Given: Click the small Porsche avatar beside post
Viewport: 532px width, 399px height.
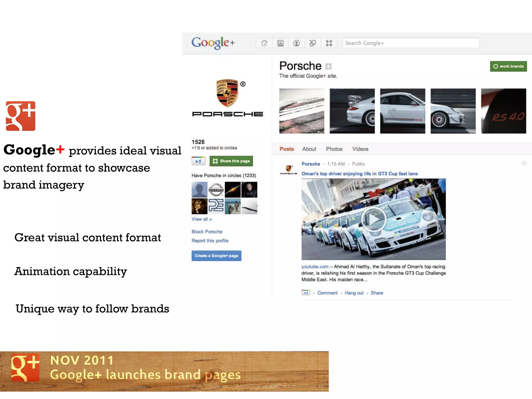Looking at the screenshot, I should click(288, 170).
